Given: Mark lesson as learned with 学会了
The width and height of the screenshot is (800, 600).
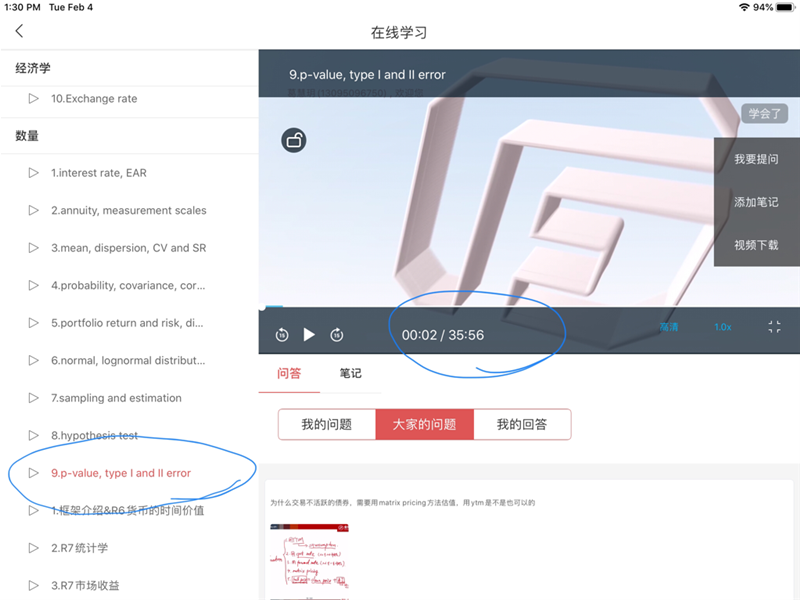Looking at the screenshot, I should [764, 113].
